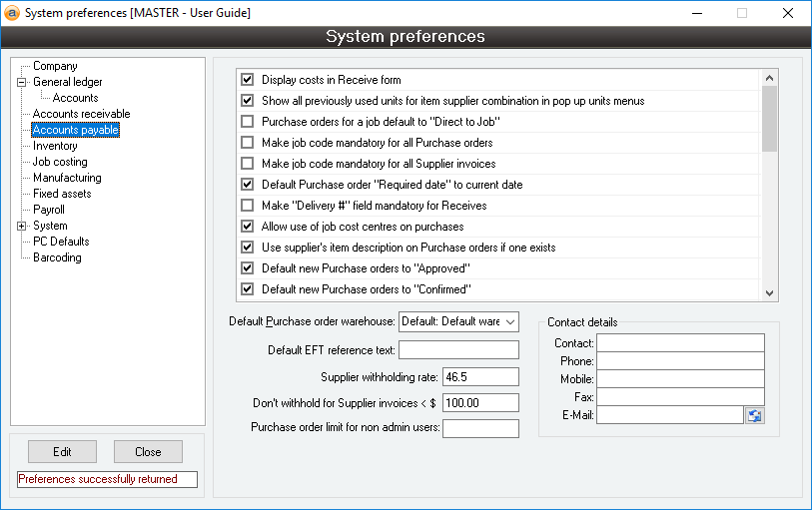Select Inventory in the preferences tree
This screenshot has height=510, width=812.
tap(55, 146)
